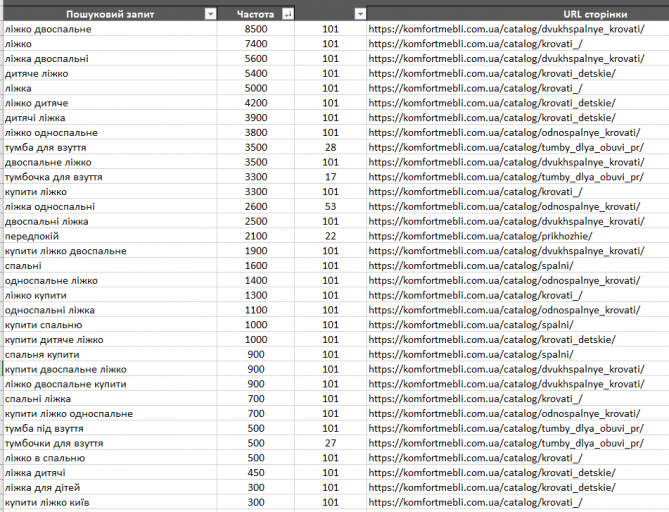Open the dvukhspalnye_krovati URL in ліжко двоспальне row

coord(506,29)
